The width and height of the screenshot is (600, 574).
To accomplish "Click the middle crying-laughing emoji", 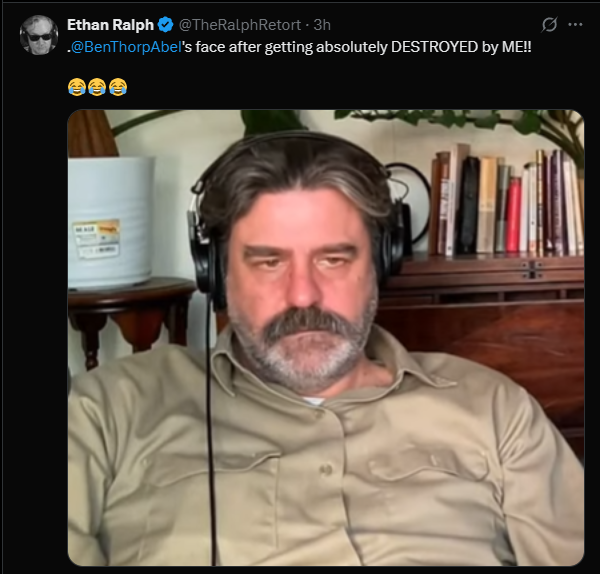I will click(x=97, y=87).
